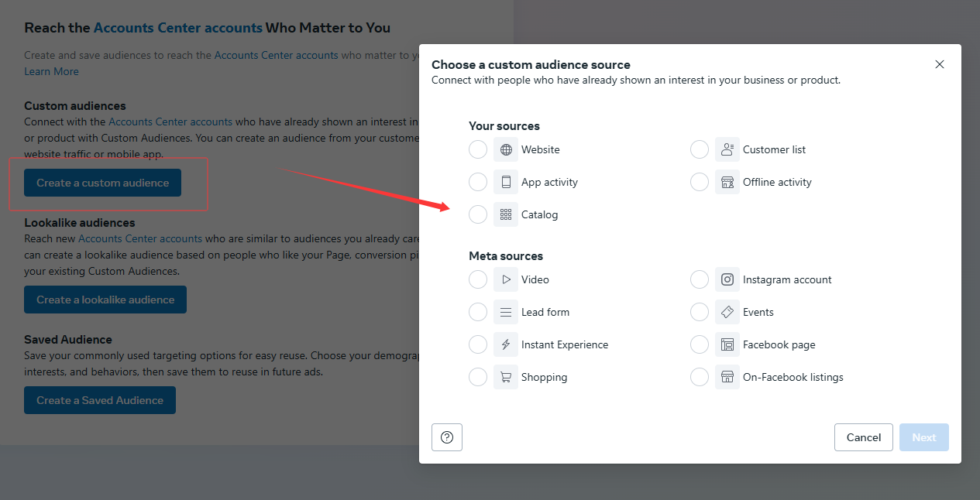Viewport: 980px width, 500px height.
Task: Select the Events radio button
Action: point(700,312)
